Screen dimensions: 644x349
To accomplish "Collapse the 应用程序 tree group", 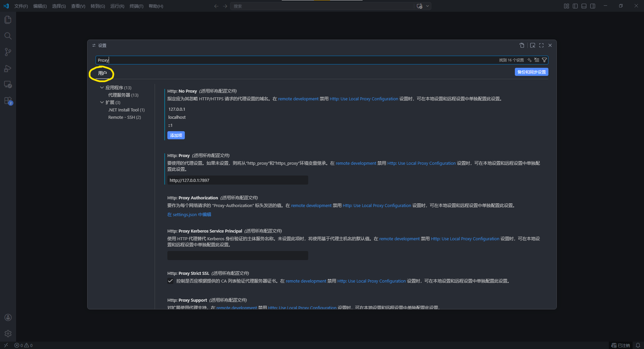I will pyautogui.click(x=102, y=88).
